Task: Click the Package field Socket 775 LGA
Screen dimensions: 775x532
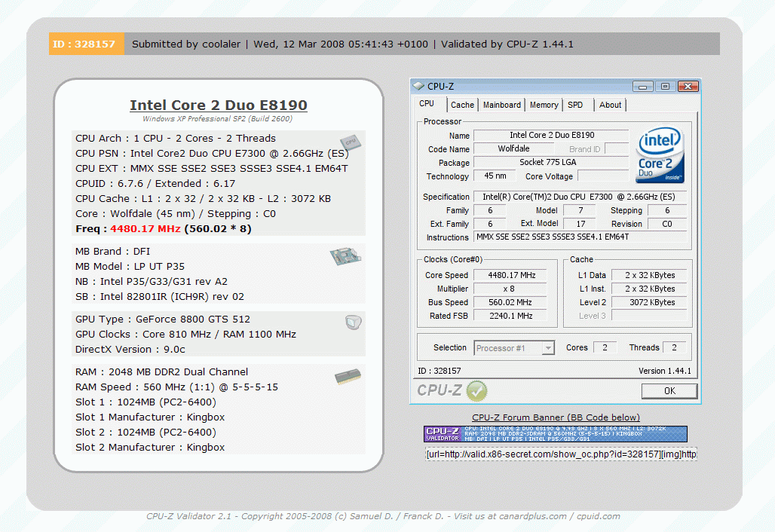Action: point(552,162)
